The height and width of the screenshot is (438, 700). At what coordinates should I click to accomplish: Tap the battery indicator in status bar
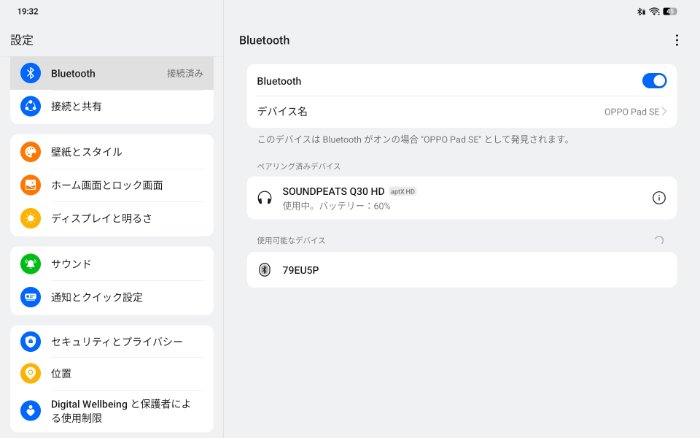click(669, 11)
